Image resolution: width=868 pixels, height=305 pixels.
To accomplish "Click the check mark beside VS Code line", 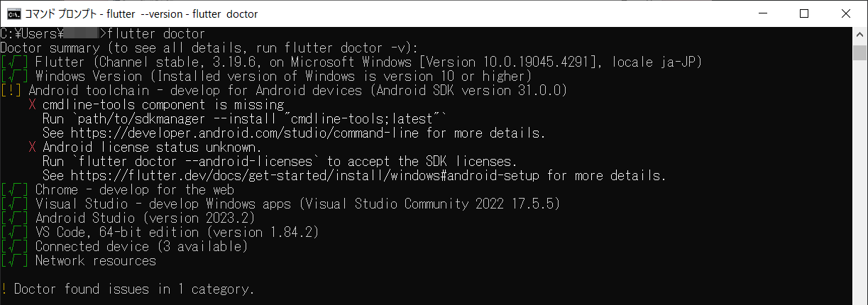I will click(x=14, y=233).
